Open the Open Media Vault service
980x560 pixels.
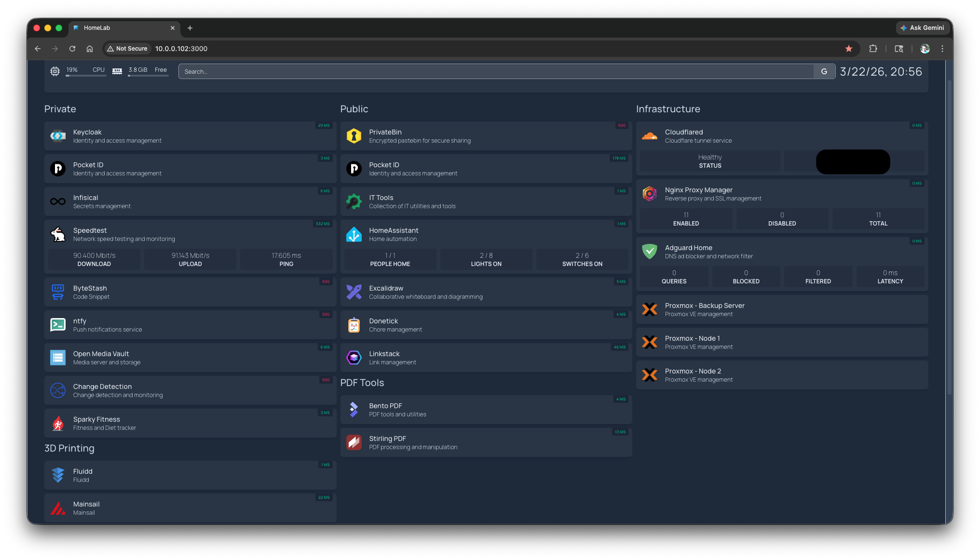tap(101, 354)
